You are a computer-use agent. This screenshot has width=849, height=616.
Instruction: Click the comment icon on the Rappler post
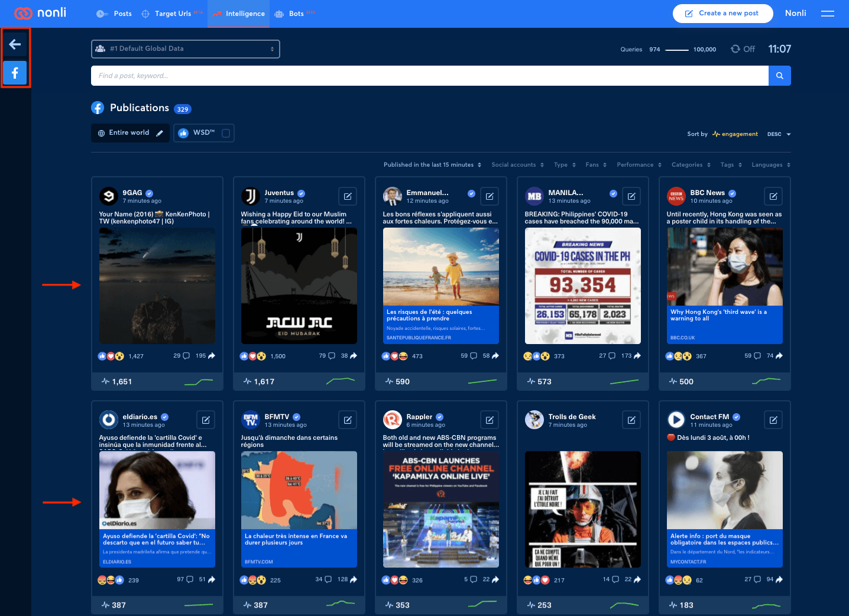(x=474, y=580)
